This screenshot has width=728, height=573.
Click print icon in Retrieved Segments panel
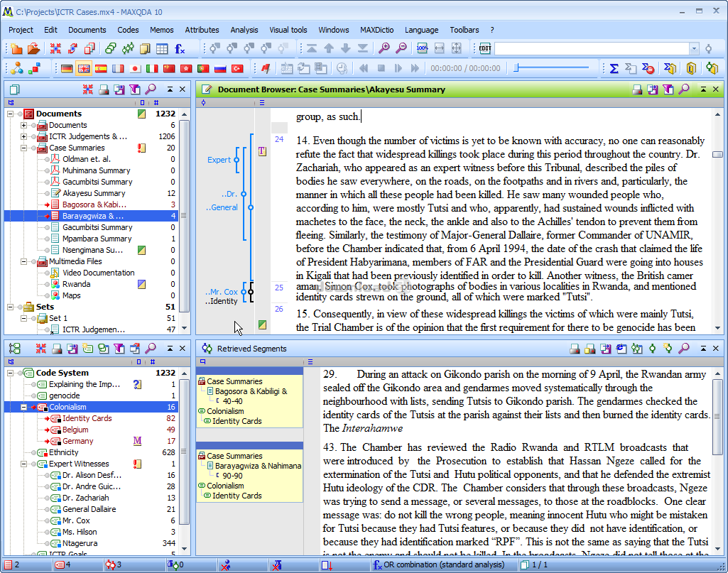coord(575,349)
